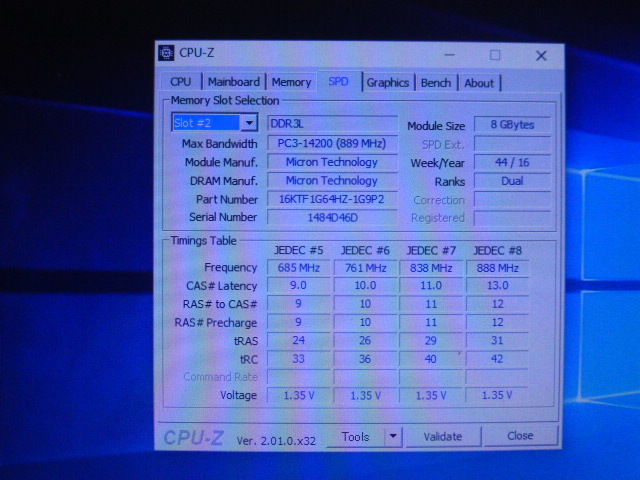Expand the Slot #2 dropdown arrow

tap(249, 122)
